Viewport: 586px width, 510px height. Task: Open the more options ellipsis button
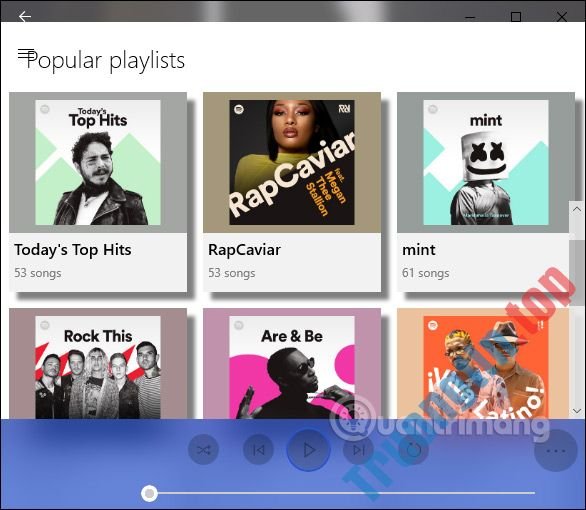556,451
